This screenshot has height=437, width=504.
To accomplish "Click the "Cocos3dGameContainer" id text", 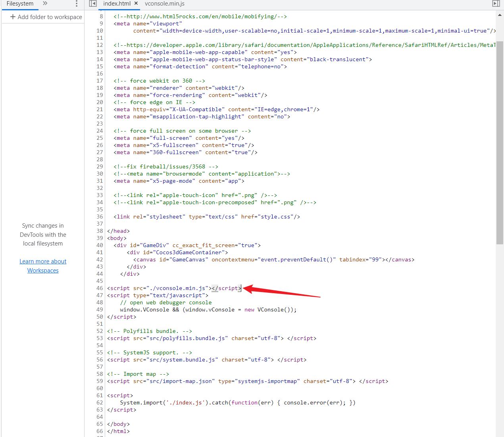I will pyautogui.click(x=189, y=252).
